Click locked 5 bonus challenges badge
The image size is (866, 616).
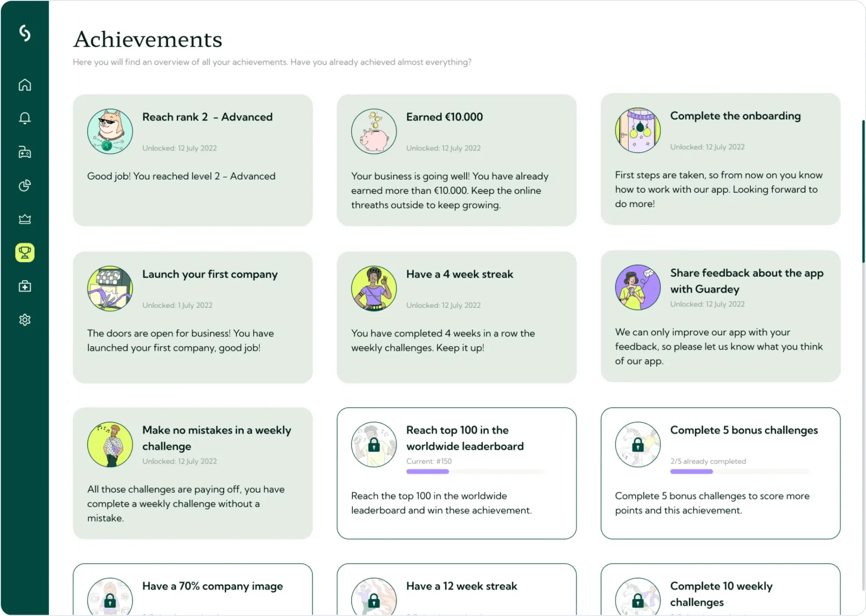click(x=637, y=445)
